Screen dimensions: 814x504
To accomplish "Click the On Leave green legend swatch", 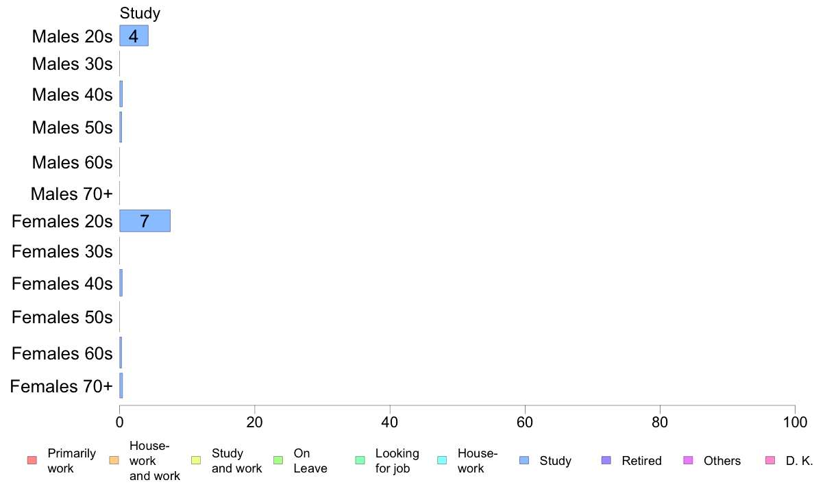I will [278, 460].
